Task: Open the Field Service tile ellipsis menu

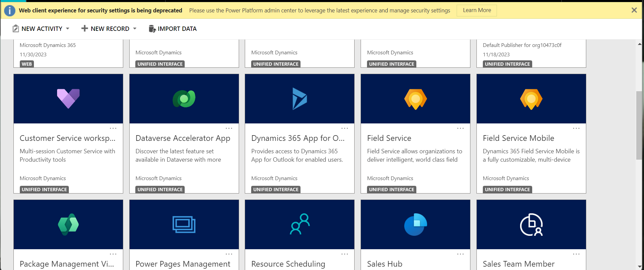Action: [460, 128]
